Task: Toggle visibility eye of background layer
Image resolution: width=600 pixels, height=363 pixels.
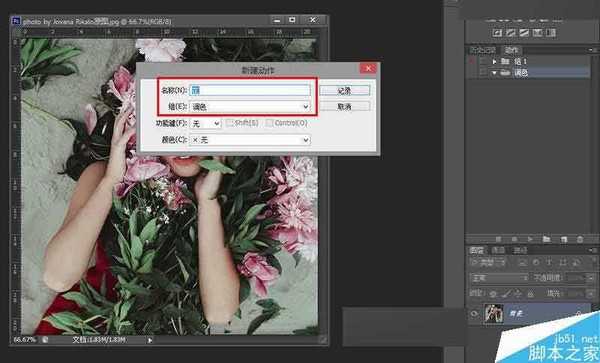Action: (x=474, y=314)
